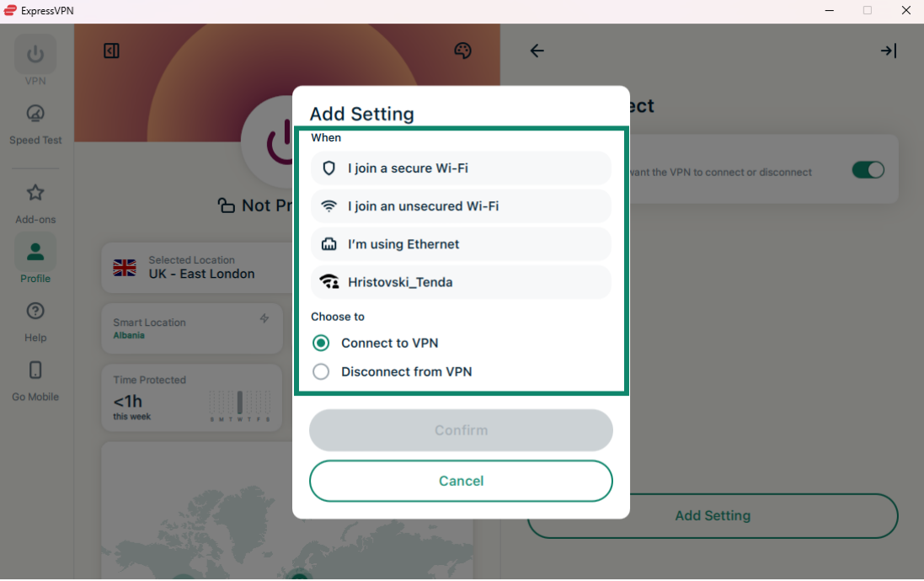Open the UK - East London location selector
The height and width of the screenshot is (581, 924).
[198, 268]
